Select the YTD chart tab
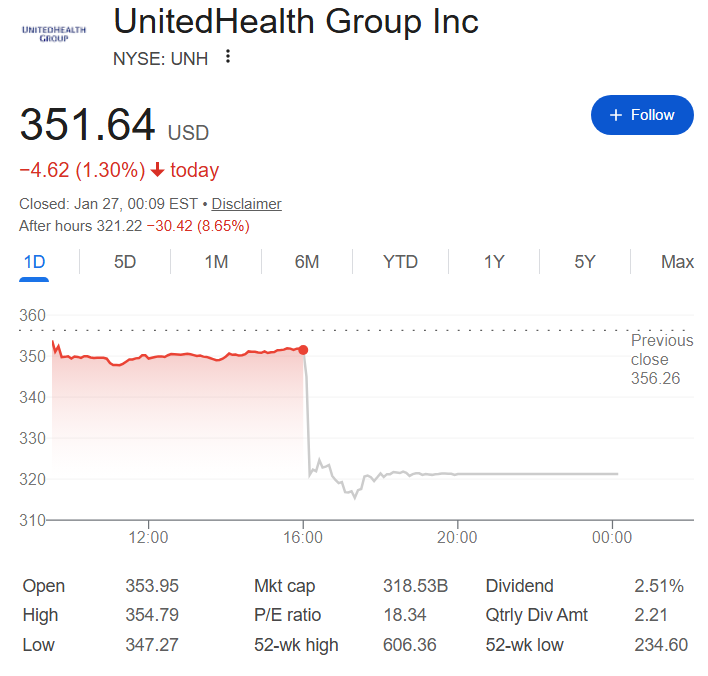 (x=400, y=262)
